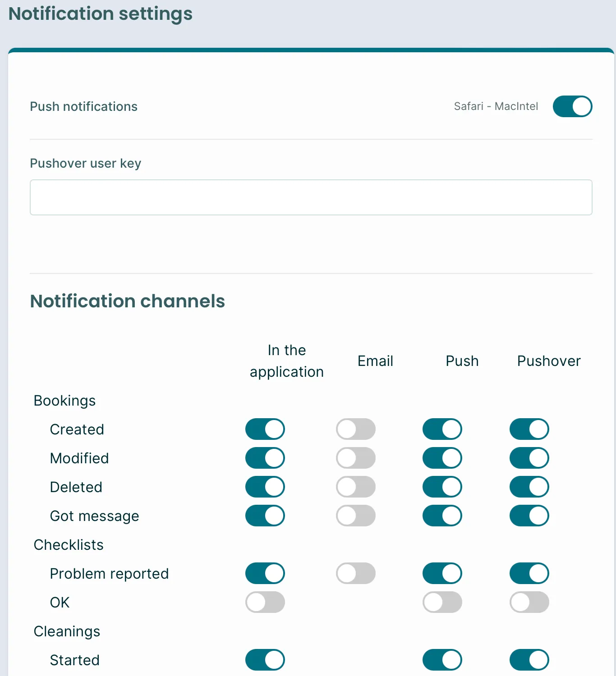Disable Push toggle for Problem reported

click(442, 573)
